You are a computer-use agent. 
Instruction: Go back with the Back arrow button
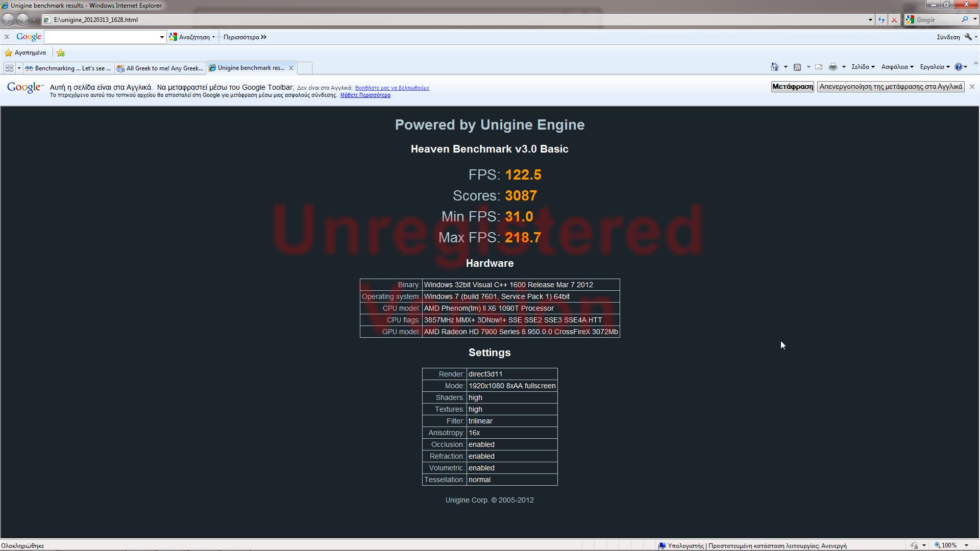pyautogui.click(x=8, y=19)
